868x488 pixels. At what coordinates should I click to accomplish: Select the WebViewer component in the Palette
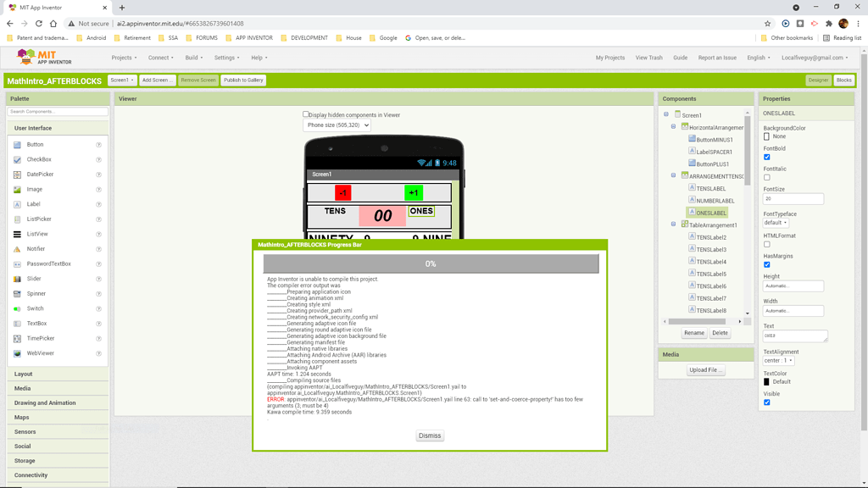(x=41, y=352)
